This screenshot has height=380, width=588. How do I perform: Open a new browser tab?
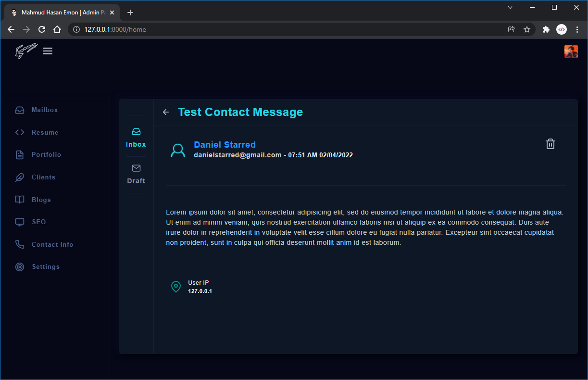(x=130, y=13)
